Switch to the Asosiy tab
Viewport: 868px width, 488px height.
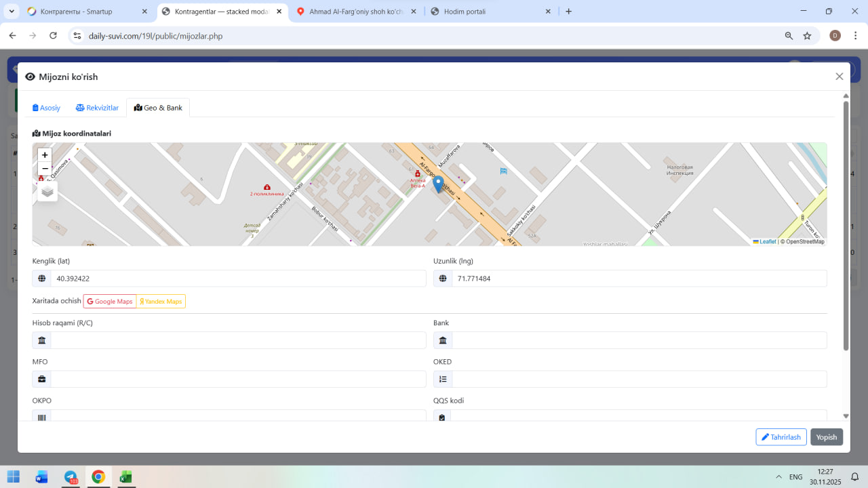point(47,108)
